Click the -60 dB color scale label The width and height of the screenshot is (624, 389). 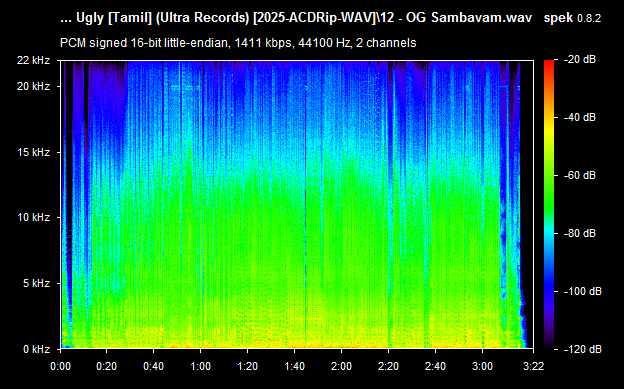[x=580, y=176]
